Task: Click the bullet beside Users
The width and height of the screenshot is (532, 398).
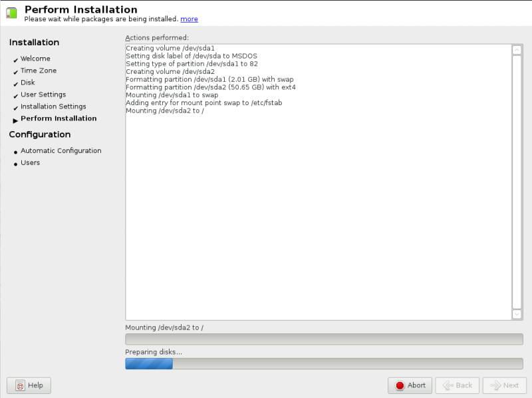Action: pos(15,164)
